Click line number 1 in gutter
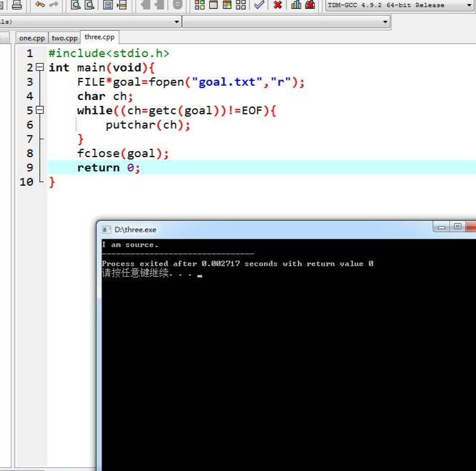 pos(30,54)
